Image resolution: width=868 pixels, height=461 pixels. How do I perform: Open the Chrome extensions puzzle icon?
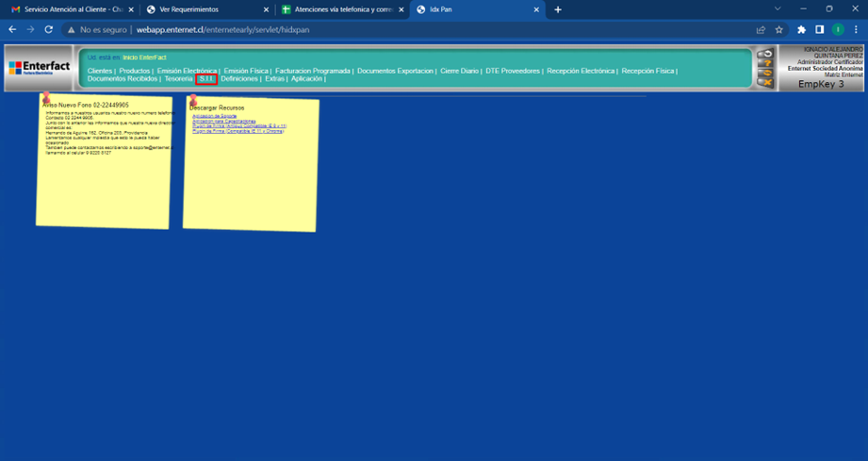(801, 30)
